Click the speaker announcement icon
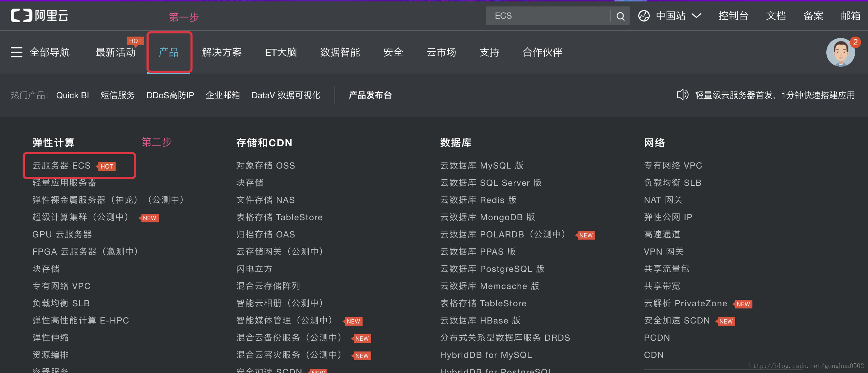Screen dimensions: 868x373 tap(682, 95)
